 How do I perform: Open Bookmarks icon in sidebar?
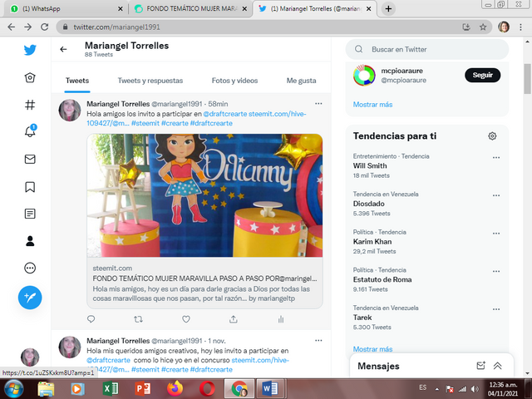pos(30,186)
